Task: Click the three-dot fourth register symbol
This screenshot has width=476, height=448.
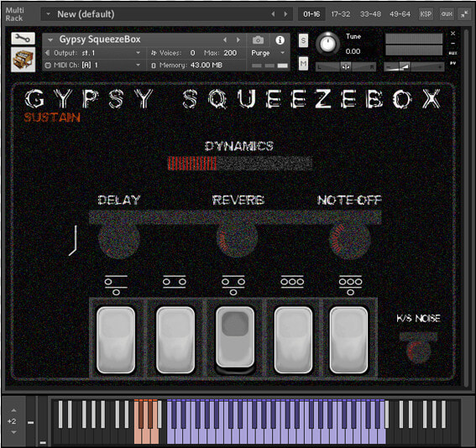Action: [292, 282]
